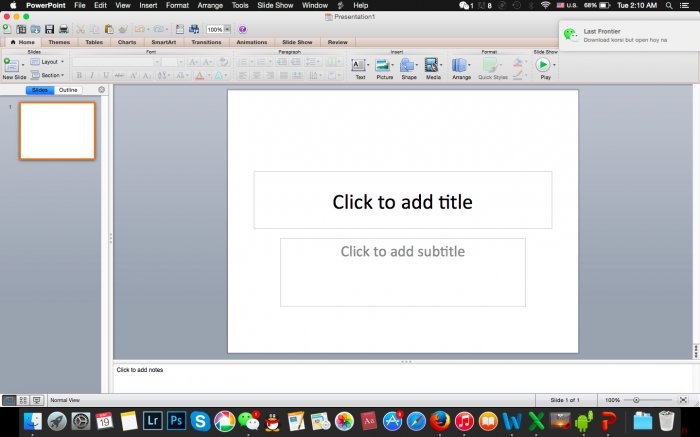Insert a Shape from the ribbon
The image size is (700, 437).
pyautogui.click(x=406, y=65)
